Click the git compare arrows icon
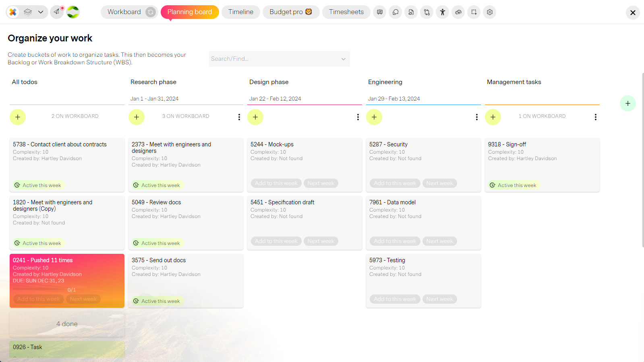 point(427,12)
